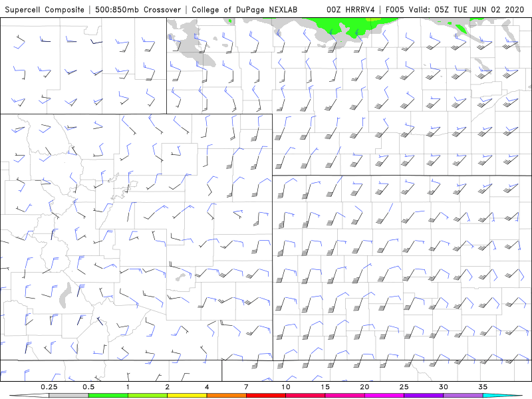Click the magenta color bar segment 20–25
532x399 pixels.
[384, 396]
